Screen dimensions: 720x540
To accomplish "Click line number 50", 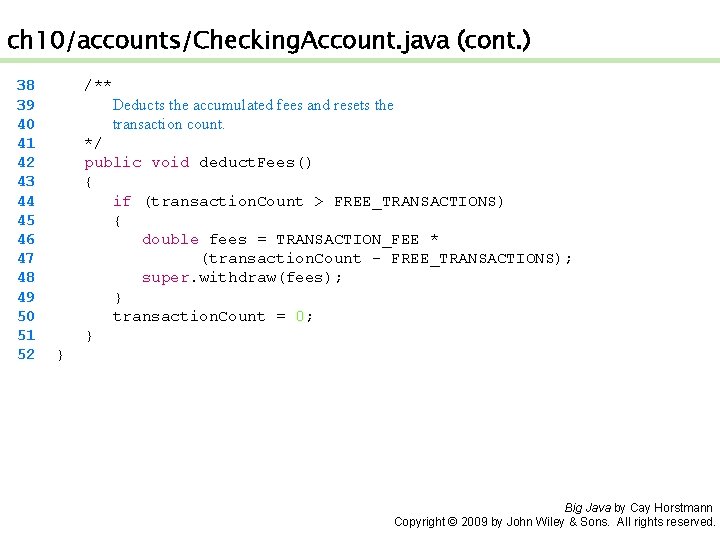I will click(x=26, y=316).
